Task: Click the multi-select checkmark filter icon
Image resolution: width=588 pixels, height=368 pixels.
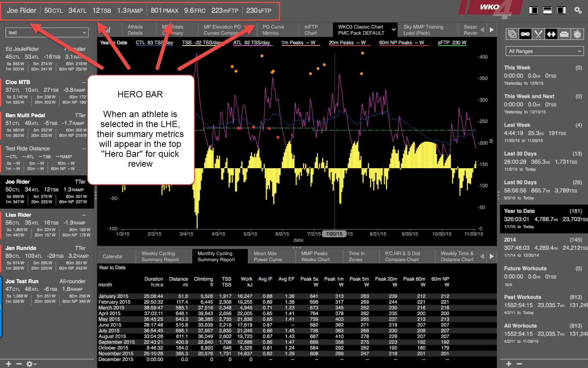Action: coord(512,34)
